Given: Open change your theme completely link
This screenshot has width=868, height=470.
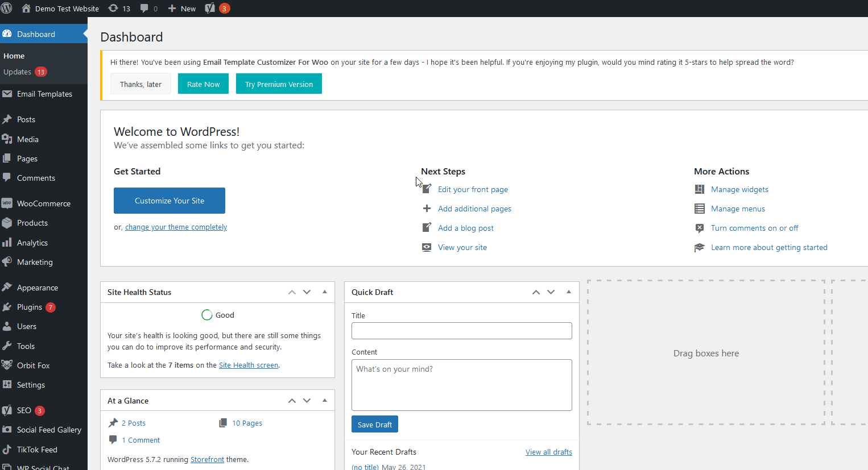Looking at the screenshot, I should pyautogui.click(x=176, y=227).
